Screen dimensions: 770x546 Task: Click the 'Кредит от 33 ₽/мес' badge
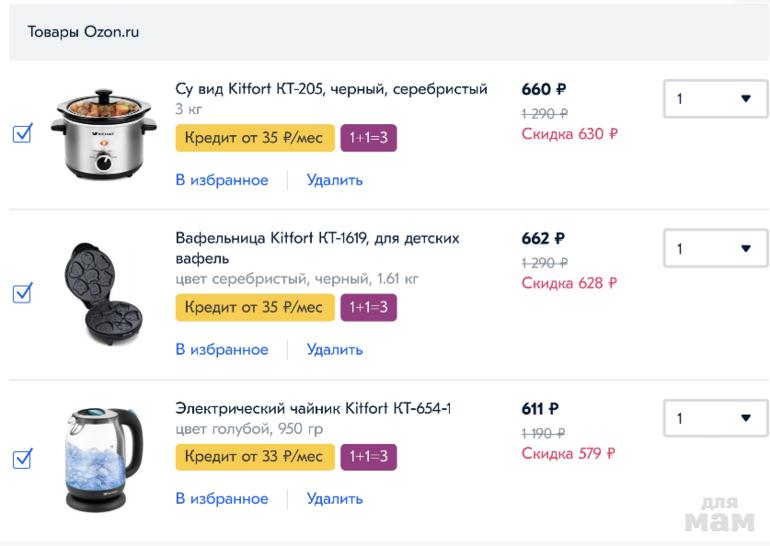click(x=254, y=457)
